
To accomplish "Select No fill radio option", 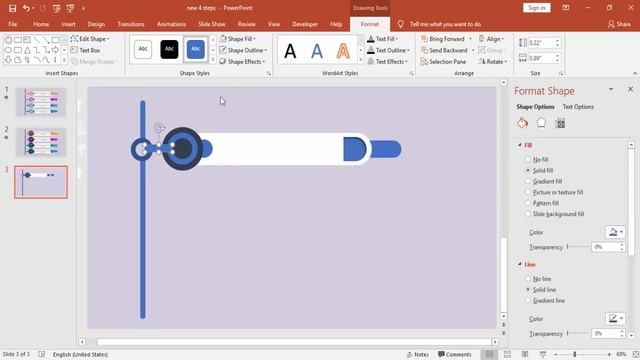I will (528, 160).
